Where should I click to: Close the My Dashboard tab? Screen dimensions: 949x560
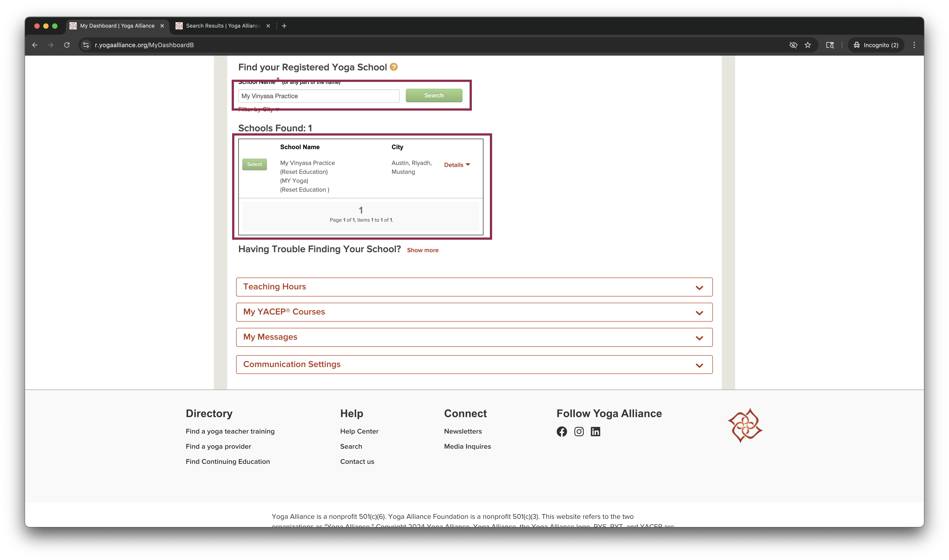(x=162, y=26)
